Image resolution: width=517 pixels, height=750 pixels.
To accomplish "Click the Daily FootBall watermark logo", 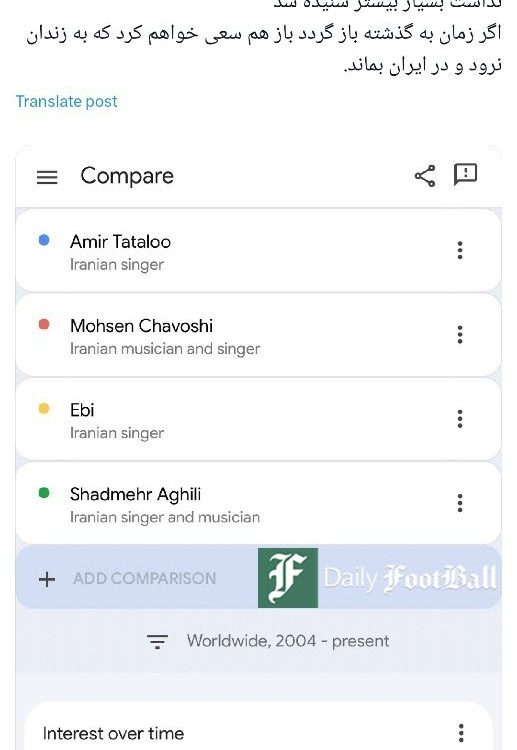I will 377,578.
